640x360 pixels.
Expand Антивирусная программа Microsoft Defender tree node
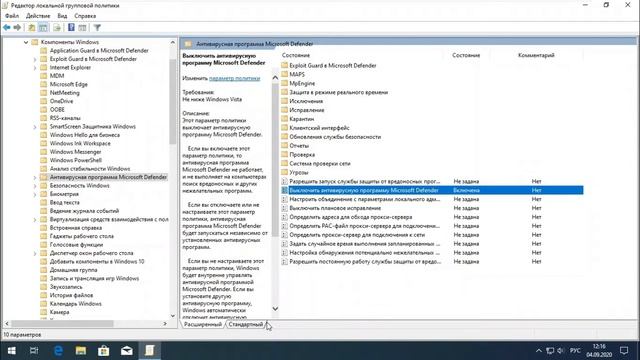(x=35, y=177)
